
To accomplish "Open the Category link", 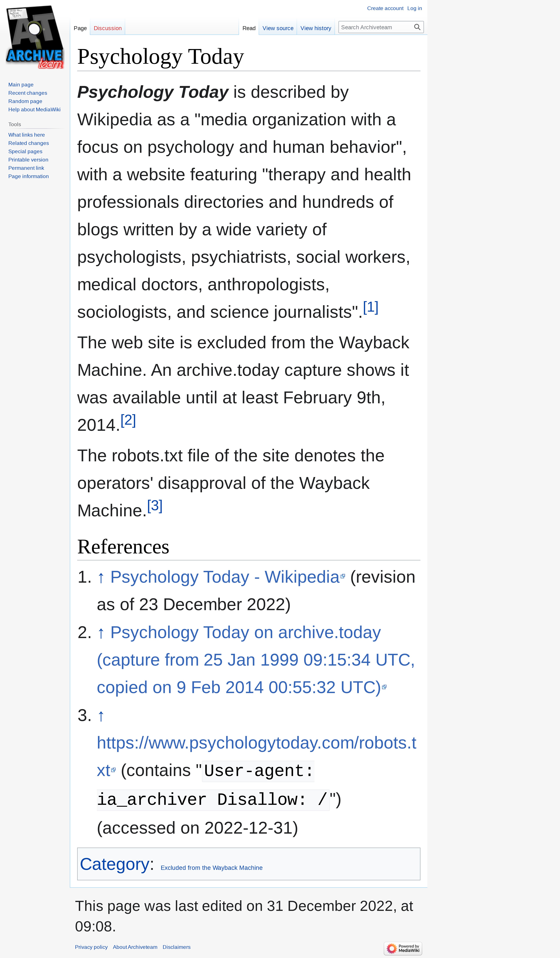I will click(114, 864).
